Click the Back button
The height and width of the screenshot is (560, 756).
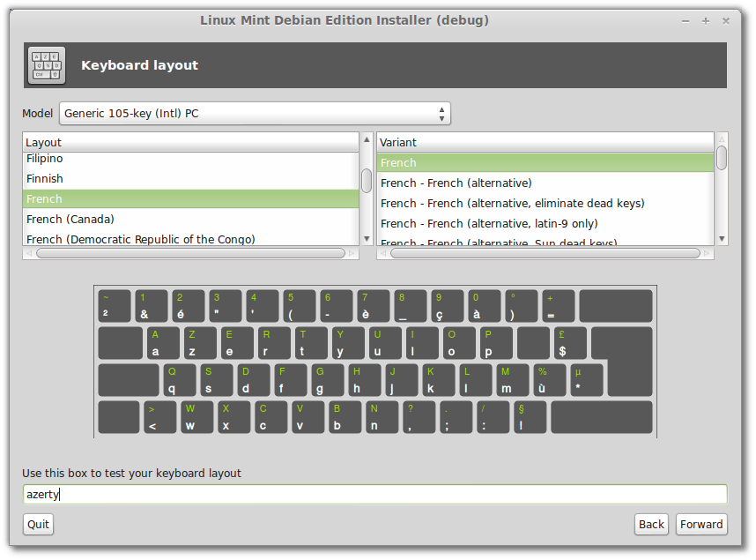click(x=651, y=524)
